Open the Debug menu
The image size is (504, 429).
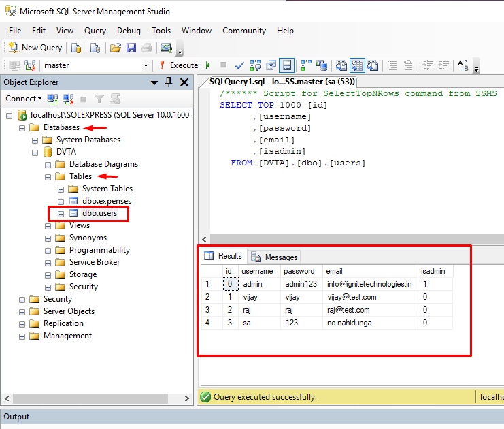click(x=129, y=31)
